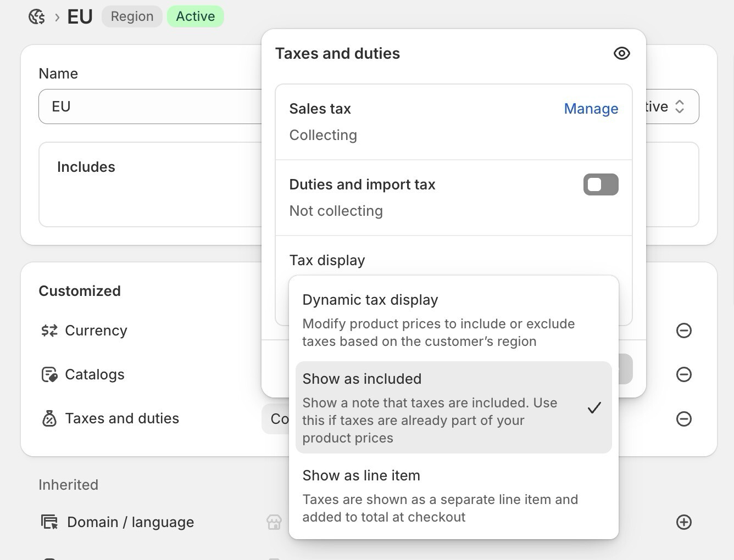Screen dimensions: 734x560
Task: Open the Manage sales tax link
Action: [x=591, y=109]
